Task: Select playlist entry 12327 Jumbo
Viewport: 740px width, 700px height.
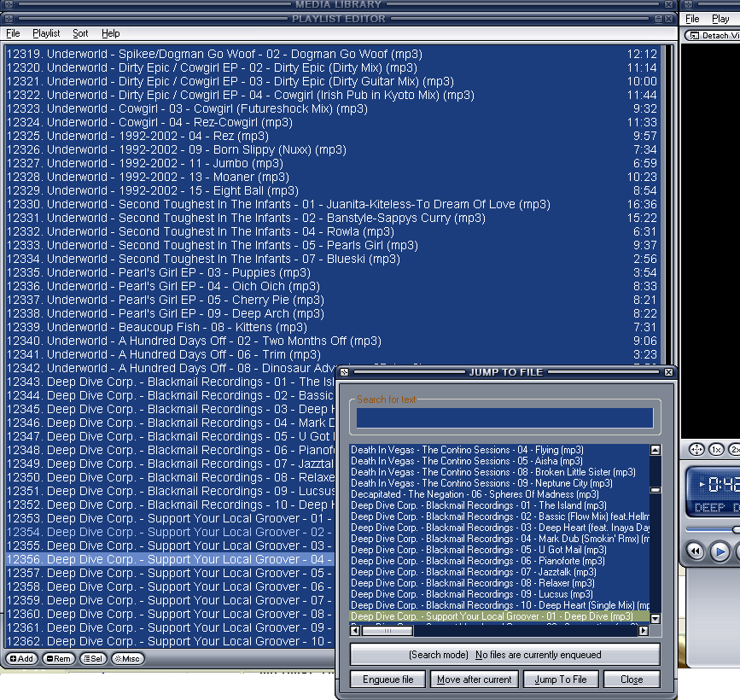Action: coord(332,163)
